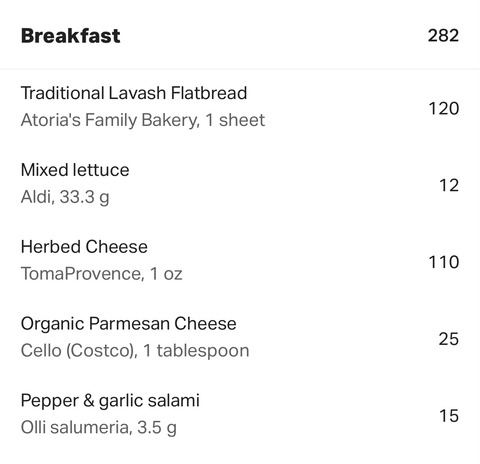Select the 15 calorie value for salami

[x=449, y=416]
